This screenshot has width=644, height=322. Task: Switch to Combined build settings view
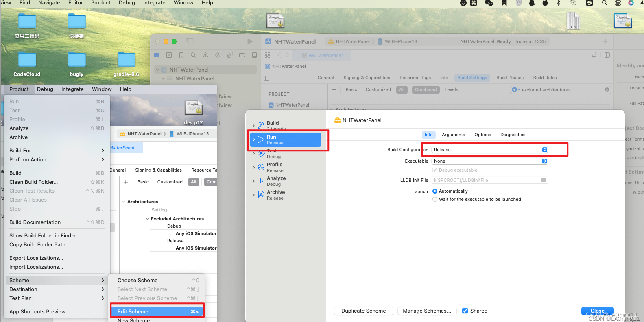click(x=426, y=89)
